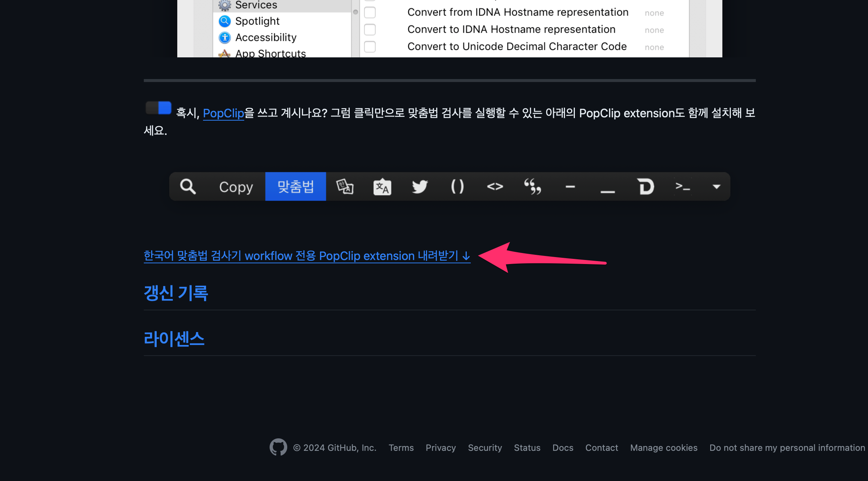868x481 pixels.
Task: Expand PopClip bar overflow down arrow
Action: pyautogui.click(x=716, y=186)
